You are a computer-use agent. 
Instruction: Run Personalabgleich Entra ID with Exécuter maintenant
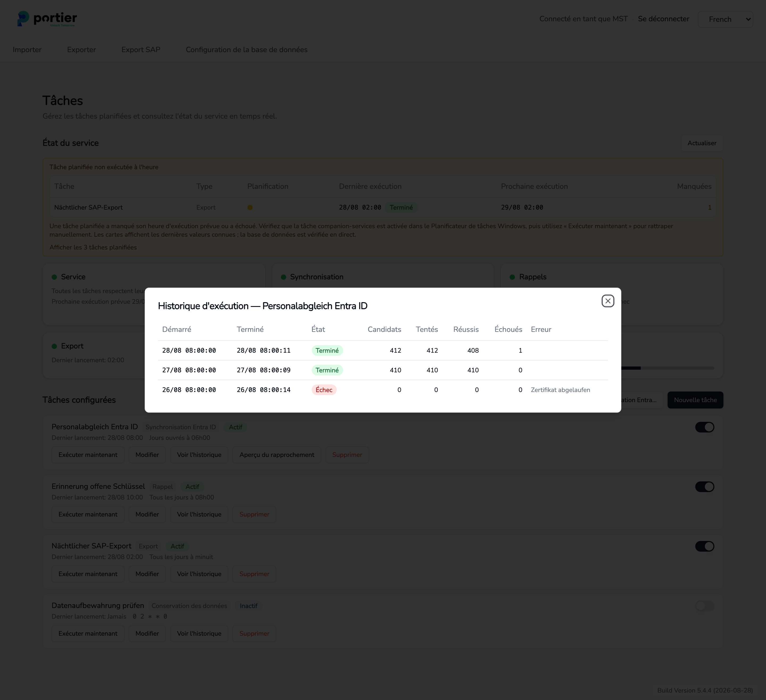pos(88,455)
